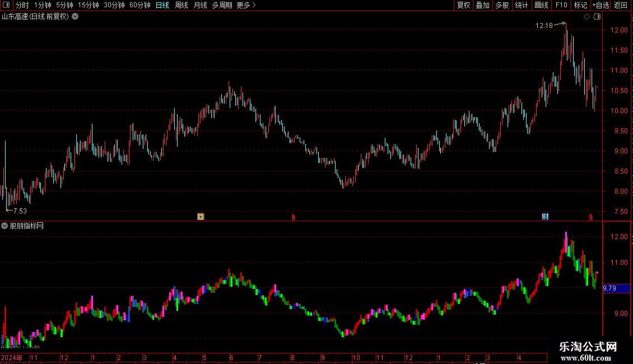The image size is (633, 364).
Task: Select the 1分钟 period tab
Action: pos(43,5)
